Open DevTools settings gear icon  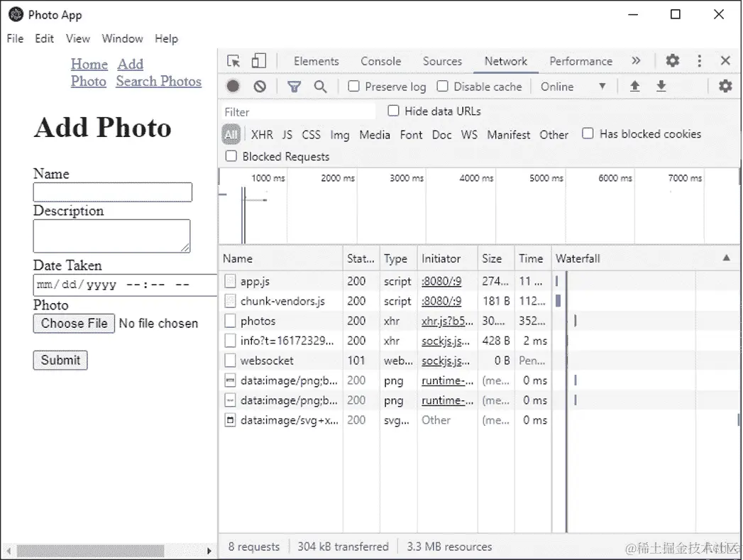pos(673,60)
